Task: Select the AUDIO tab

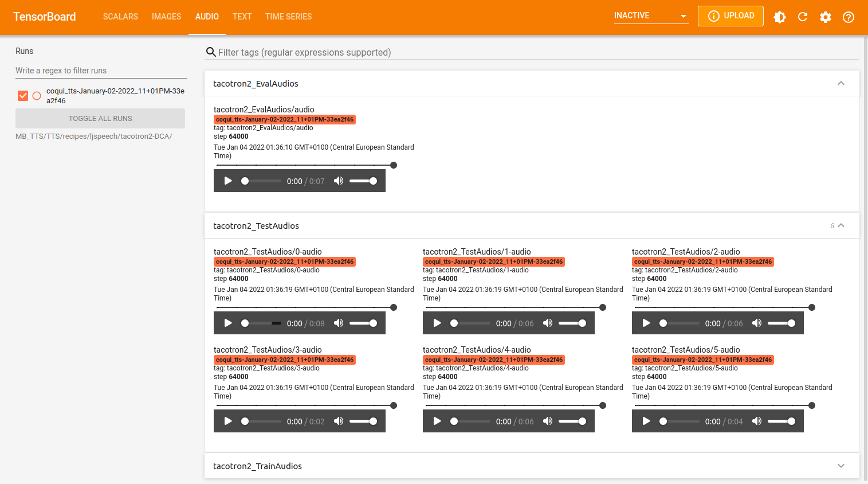Action: [x=207, y=17]
